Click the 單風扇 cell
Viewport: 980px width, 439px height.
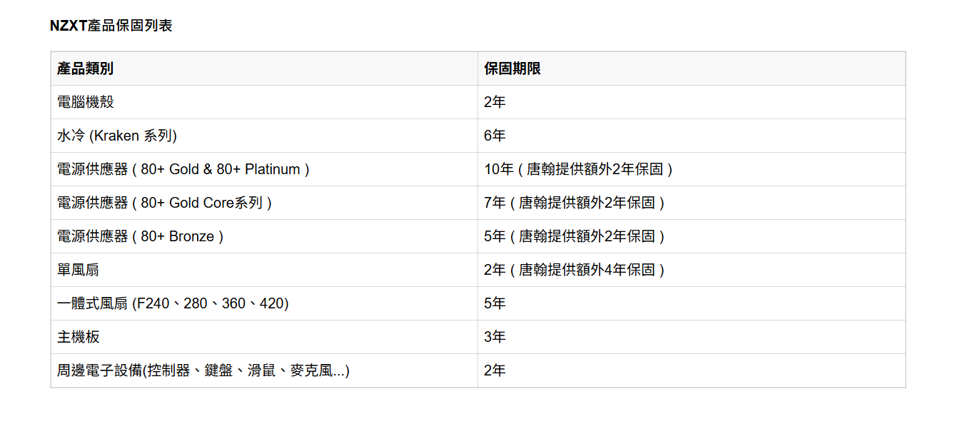(74, 270)
